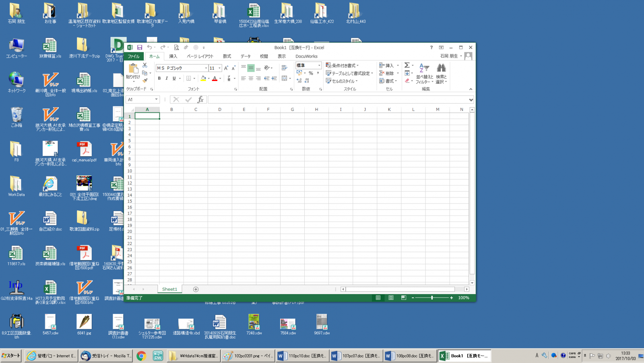The height and width of the screenshot is (363, 644).
Task: Select column D header
Action: [x=220, y=110]
